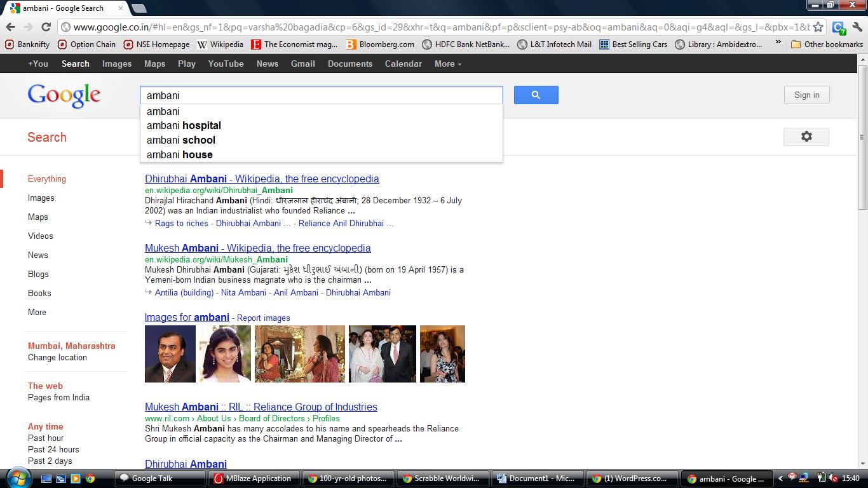The image size is (868, 488).
Task: Open the gear settings options
Action: point(806,137)
